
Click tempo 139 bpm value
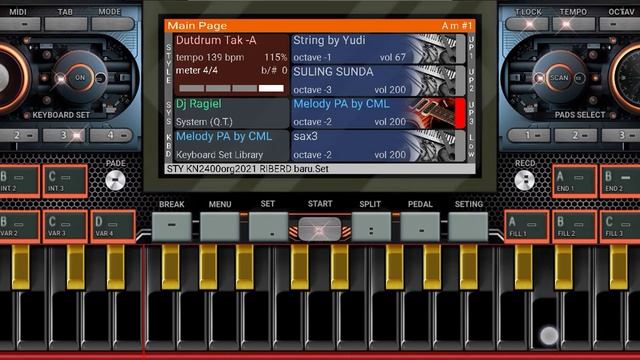tap(210, 58)
